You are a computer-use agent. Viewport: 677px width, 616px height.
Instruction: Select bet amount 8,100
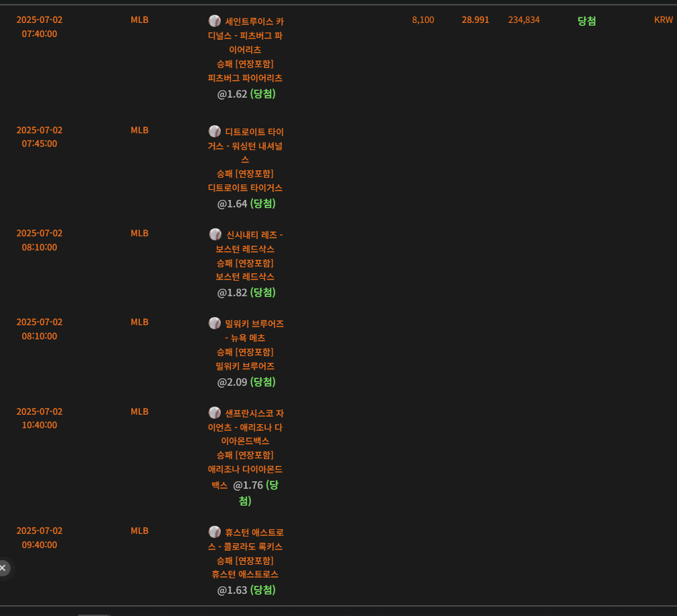pyautogui.click(x=423, y=20)
